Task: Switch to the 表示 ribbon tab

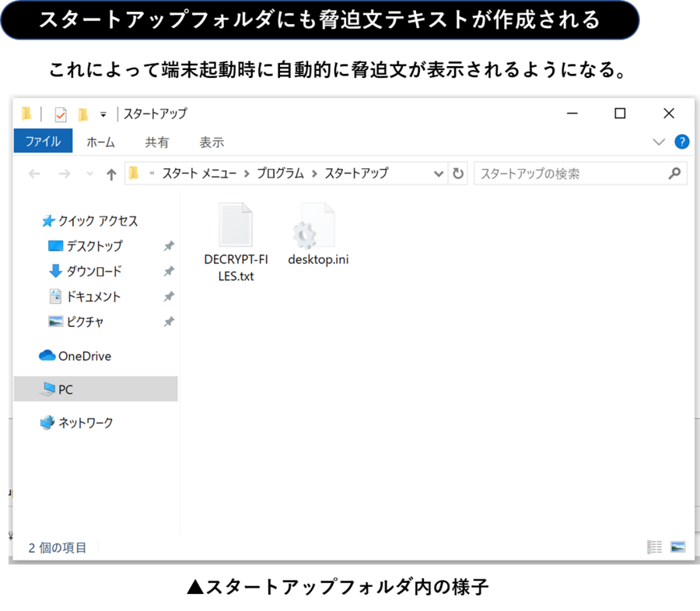Action: tap(211, 142)
